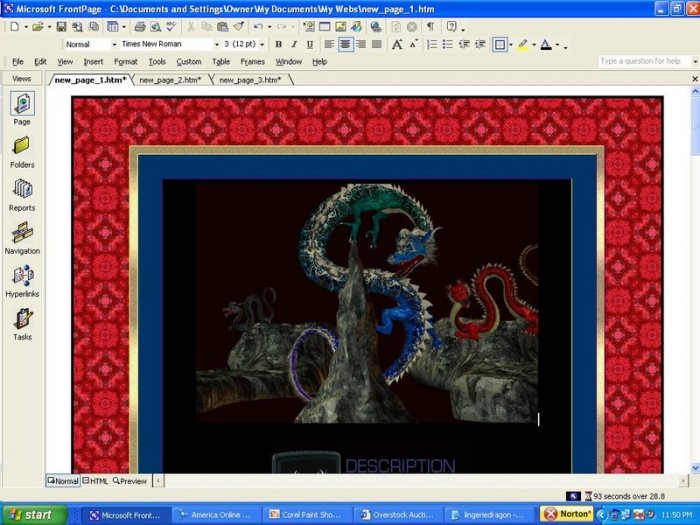
Task: Expand the Undo history dropdown arrow
Action: click(x=269, y=27)
